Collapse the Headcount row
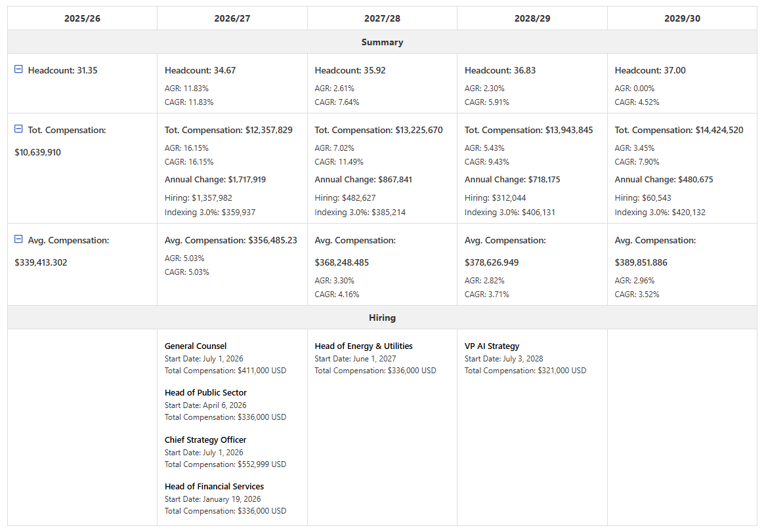Viewport: 766px width, 532px height. click(x=18, y=70)
